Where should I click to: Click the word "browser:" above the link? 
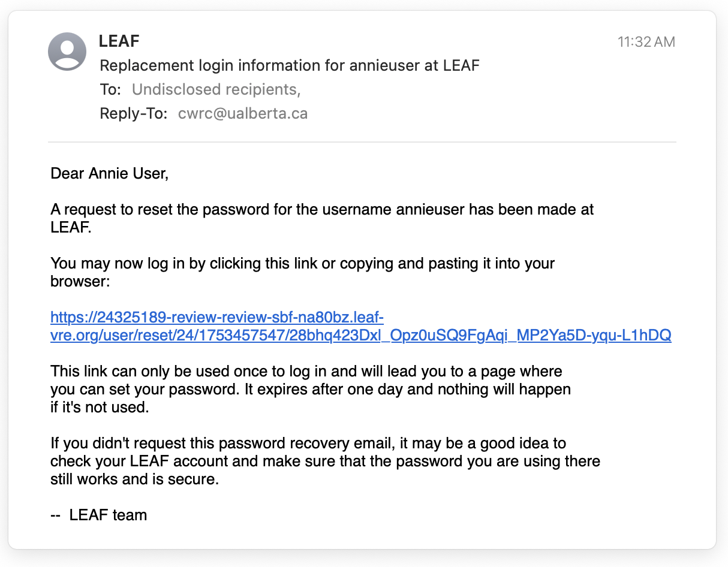coord(80,281)
